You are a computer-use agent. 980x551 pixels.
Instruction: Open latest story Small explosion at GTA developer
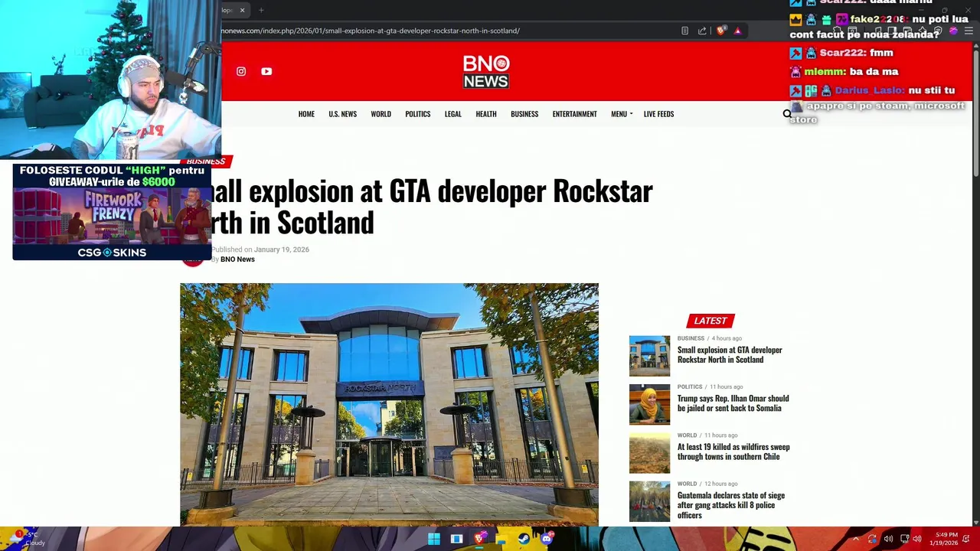click(x=730, y=355)
